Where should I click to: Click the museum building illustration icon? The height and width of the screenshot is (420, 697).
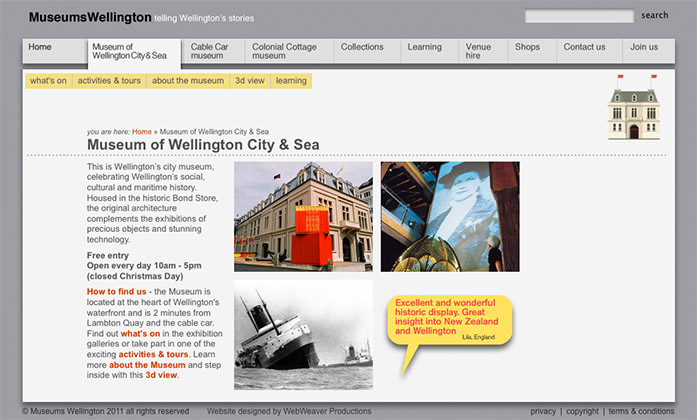634,107
